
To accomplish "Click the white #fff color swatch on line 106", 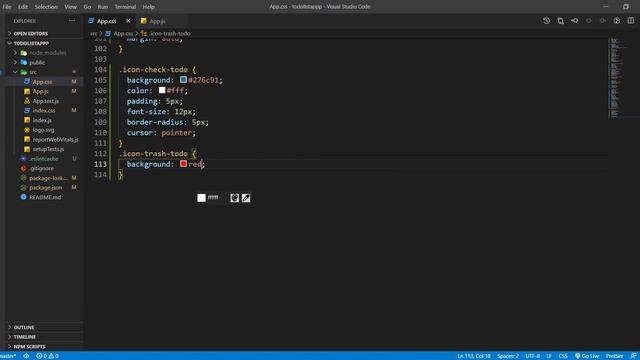I will click(x=162, y=90).
